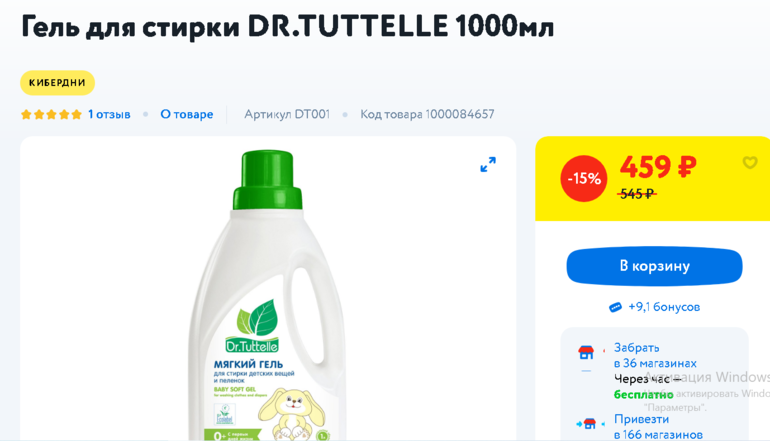Add product to favorites with heart icon
The height and width of the screenshot is (441, 770).
[x=749, y=162]
